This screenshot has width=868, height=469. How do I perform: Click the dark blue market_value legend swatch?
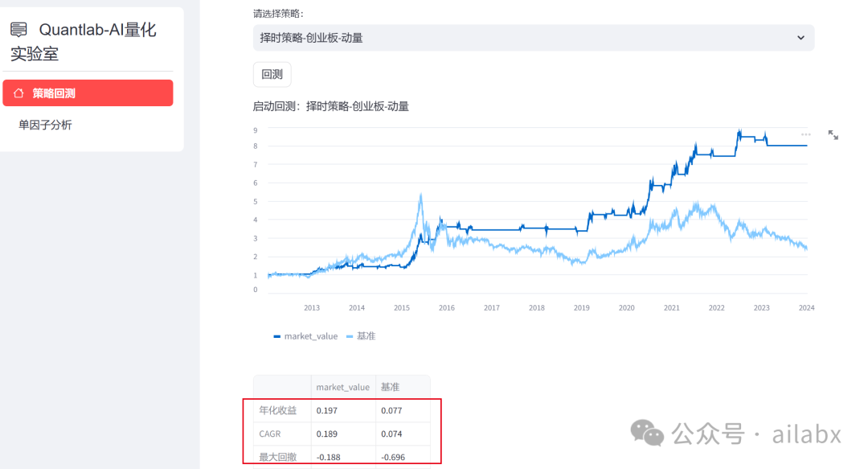coord(276,336)
